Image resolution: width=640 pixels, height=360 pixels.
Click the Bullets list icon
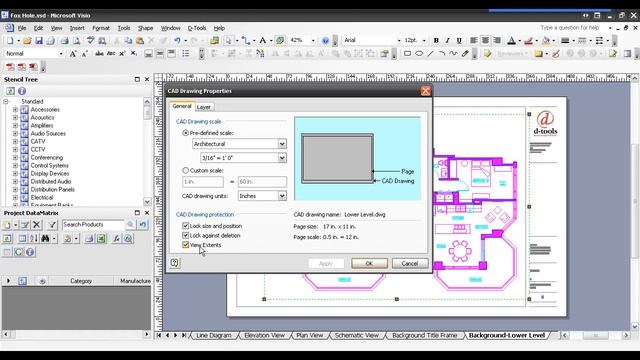[x=186, y=53]
